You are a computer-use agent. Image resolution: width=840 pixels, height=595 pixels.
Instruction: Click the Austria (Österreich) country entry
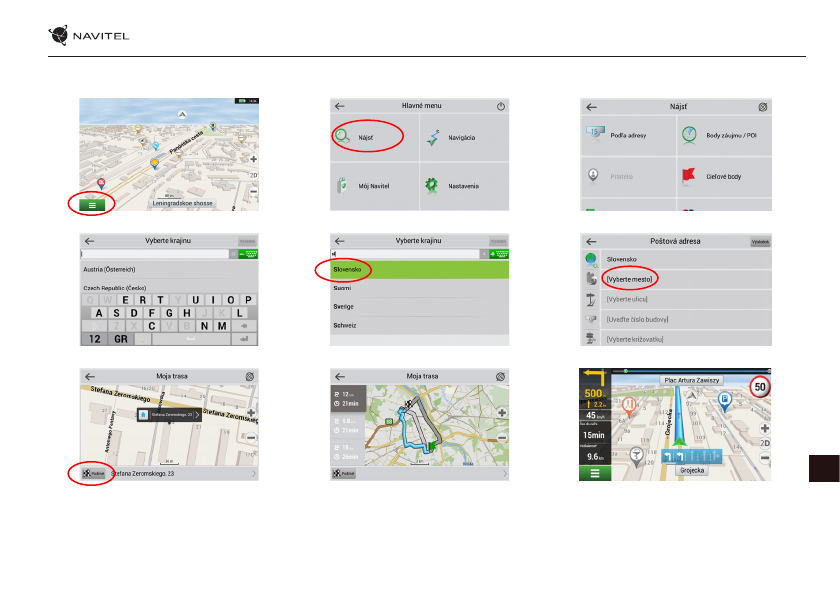click(109, 269)
